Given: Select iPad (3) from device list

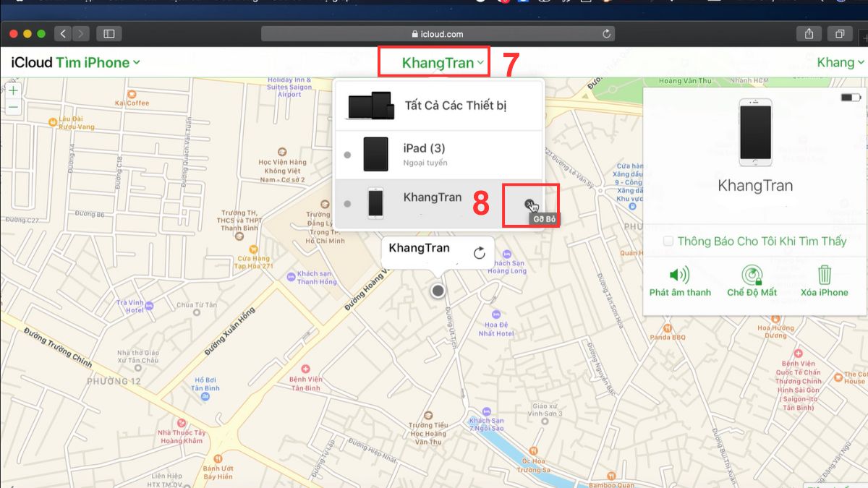Looking at the screenshot, I should (x=427, y=148).
